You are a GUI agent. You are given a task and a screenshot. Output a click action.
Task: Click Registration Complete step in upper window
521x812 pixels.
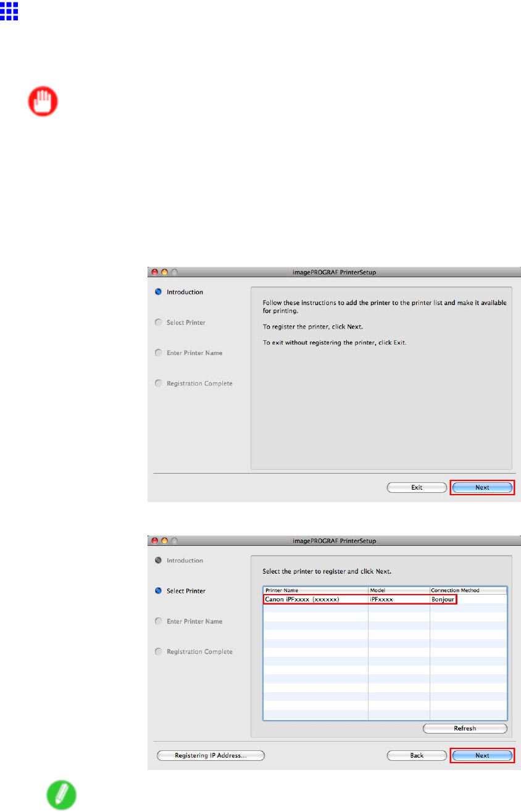tap(194, 383)
